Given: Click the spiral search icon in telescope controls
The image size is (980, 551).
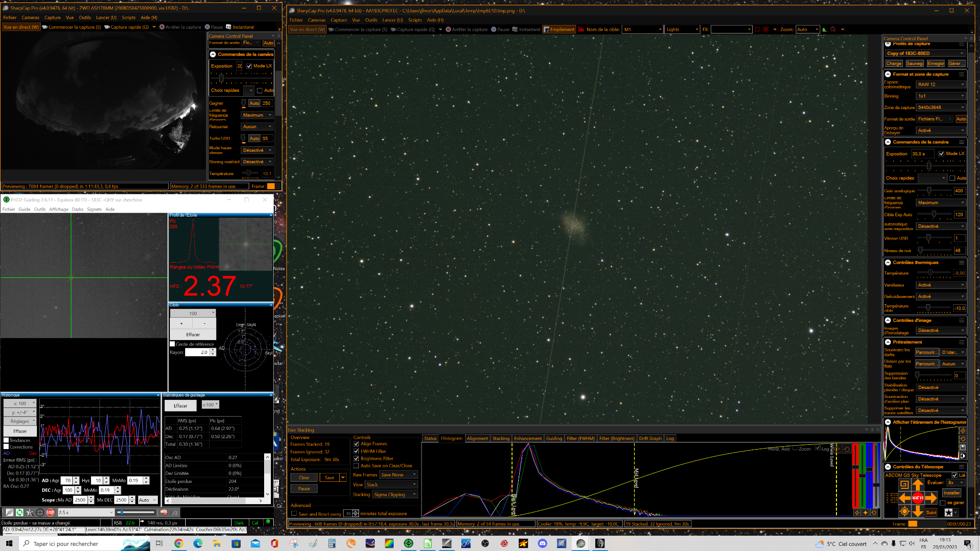Looking at the screenshot, I should pos(904,485).
